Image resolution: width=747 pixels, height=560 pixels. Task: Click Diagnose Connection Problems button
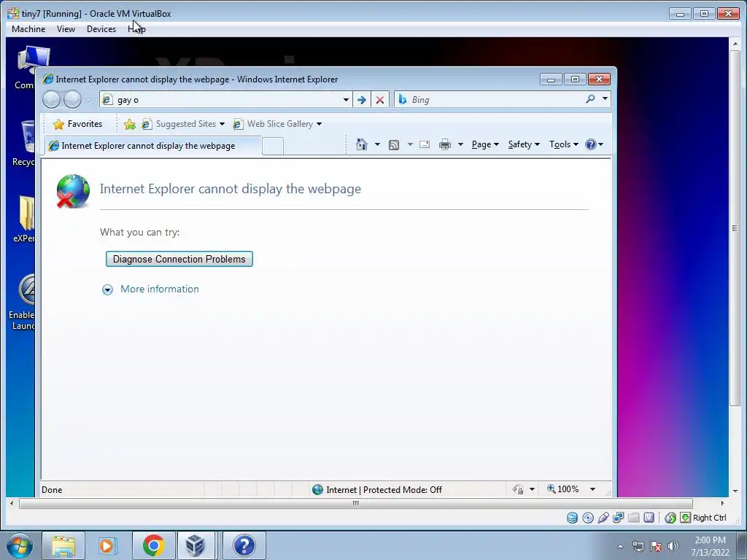coord(179,259)
